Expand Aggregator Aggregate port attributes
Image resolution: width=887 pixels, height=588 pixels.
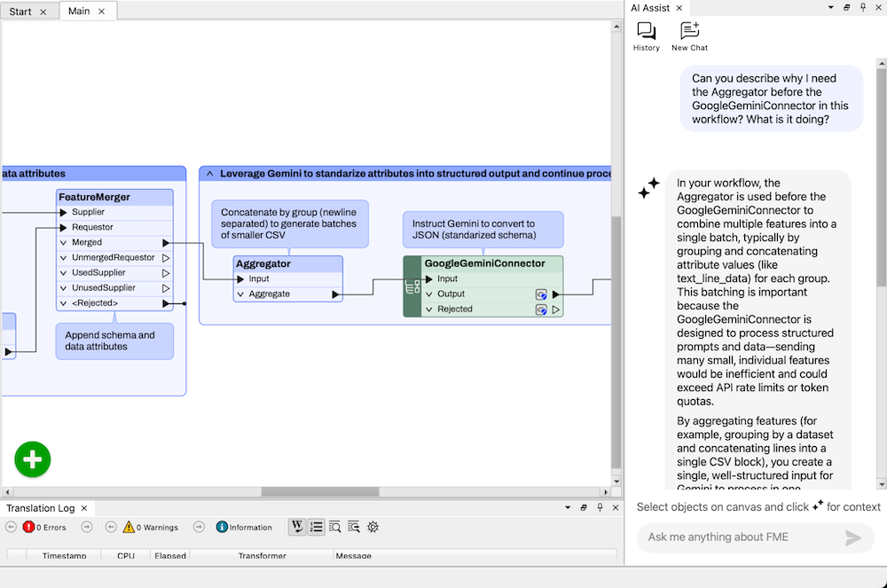click(240, 294)
